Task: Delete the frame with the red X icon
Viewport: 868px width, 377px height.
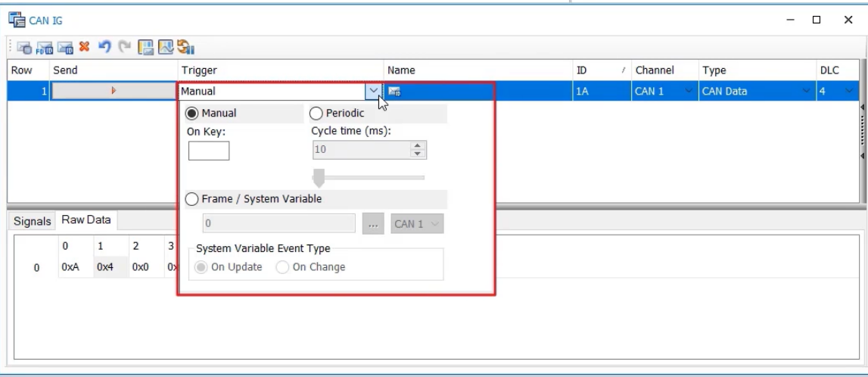Action: click(x=84, y=46)
